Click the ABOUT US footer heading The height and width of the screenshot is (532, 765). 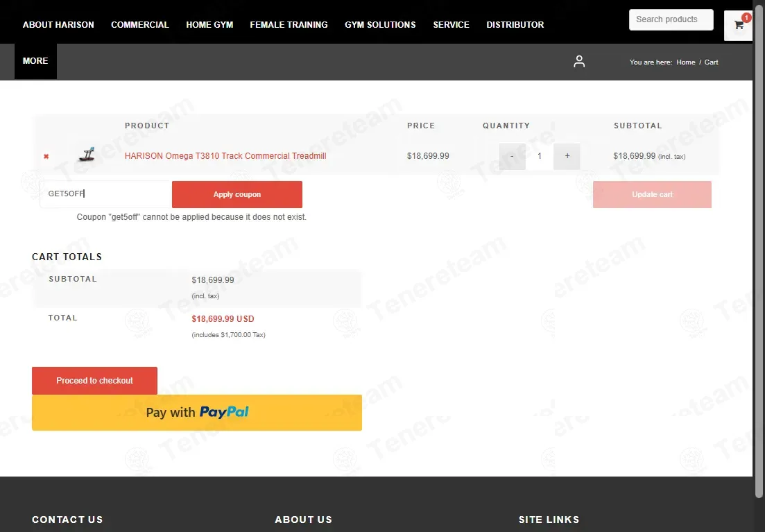pos(304,520)
